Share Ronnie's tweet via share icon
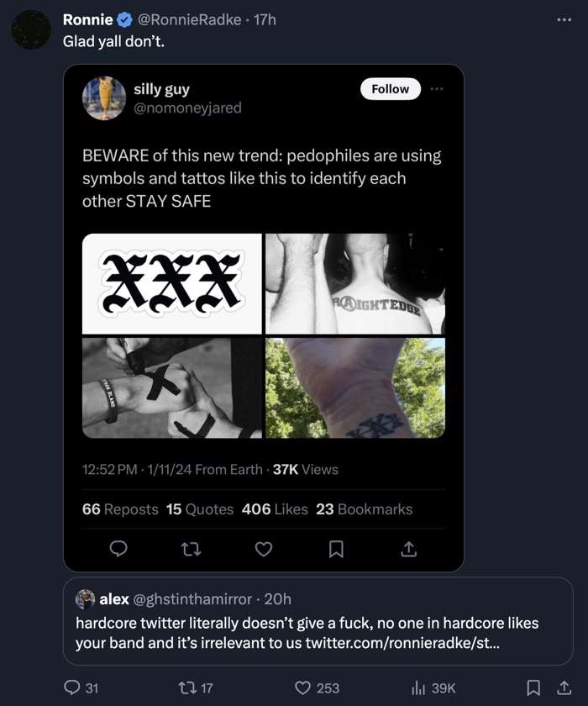 564,688
